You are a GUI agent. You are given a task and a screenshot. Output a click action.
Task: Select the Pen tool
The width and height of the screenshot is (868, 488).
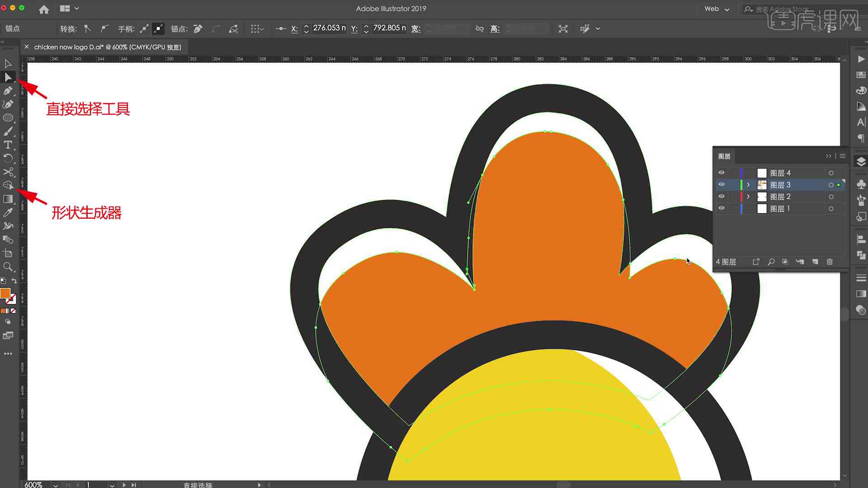(8, 91)
